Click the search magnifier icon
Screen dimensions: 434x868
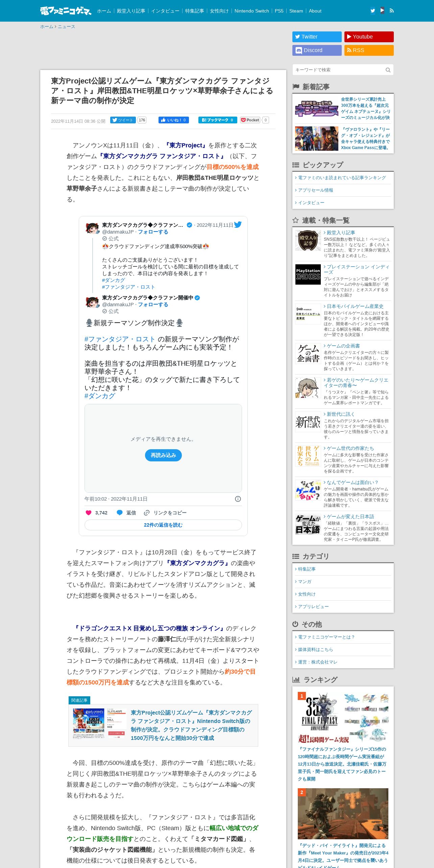point(388,70)
